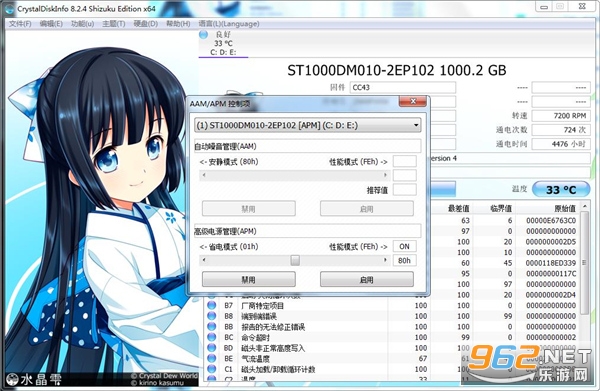Select the 端到端错误 attribute row
Screen dimensions: 600x391
point(392,316)
